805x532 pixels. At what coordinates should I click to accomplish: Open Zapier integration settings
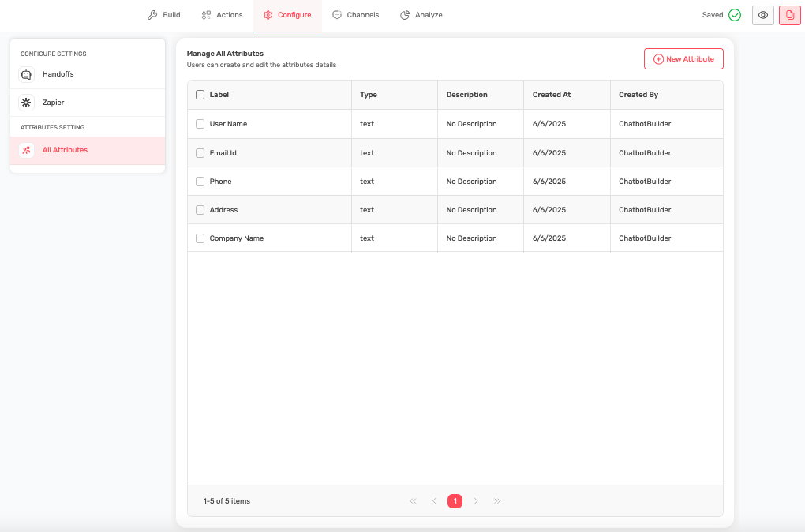[53, 103]
